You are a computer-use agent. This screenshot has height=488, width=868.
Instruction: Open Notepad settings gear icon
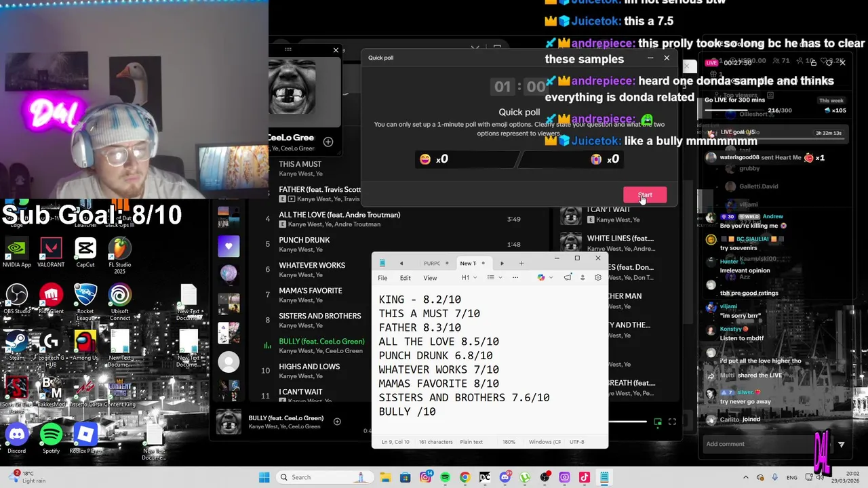(x=597, y=277)
